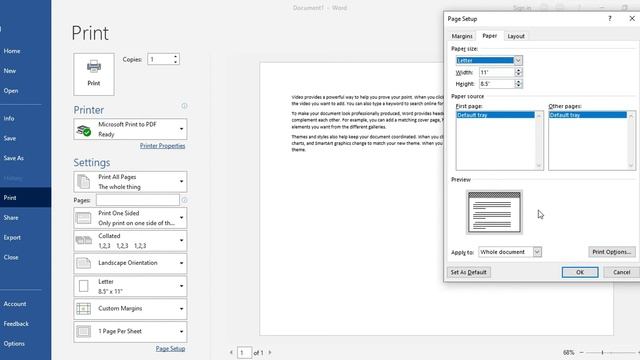
Task: Open the Microsoft Print to PDF printer dropdown
Action: pos(130,129)
